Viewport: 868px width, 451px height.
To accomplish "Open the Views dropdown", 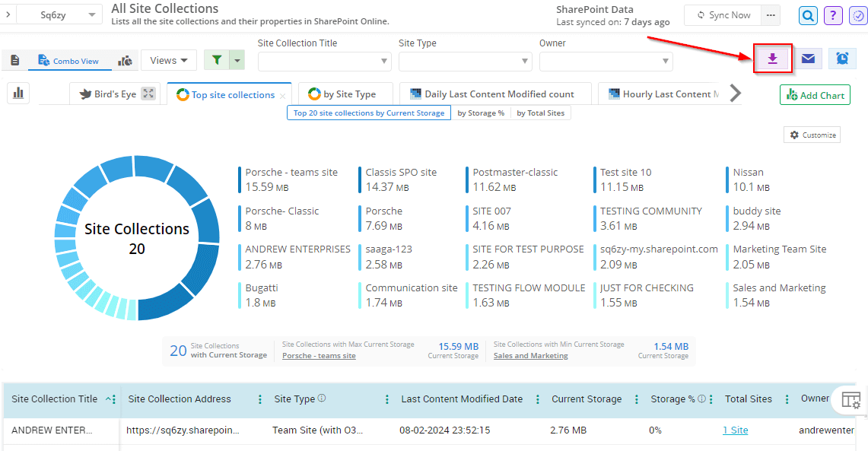I will click(169, 60).
